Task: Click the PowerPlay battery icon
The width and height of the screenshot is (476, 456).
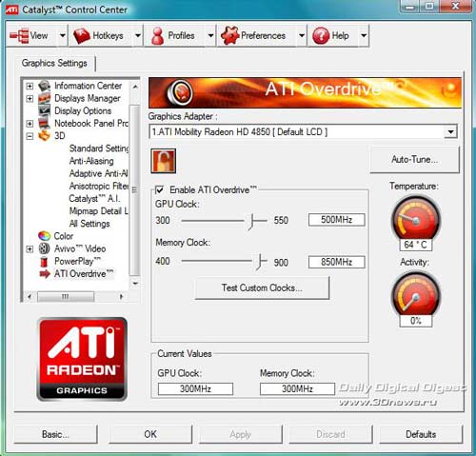Action: pos(45,261)
